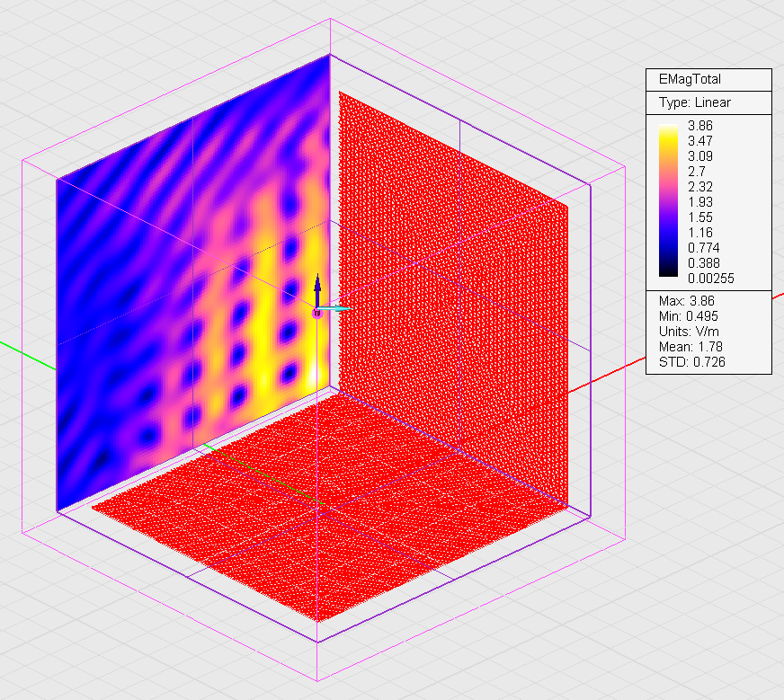784x700 pixels.
Task: Select the red horizontal floor mesh plane
Action: coord(330,505)
